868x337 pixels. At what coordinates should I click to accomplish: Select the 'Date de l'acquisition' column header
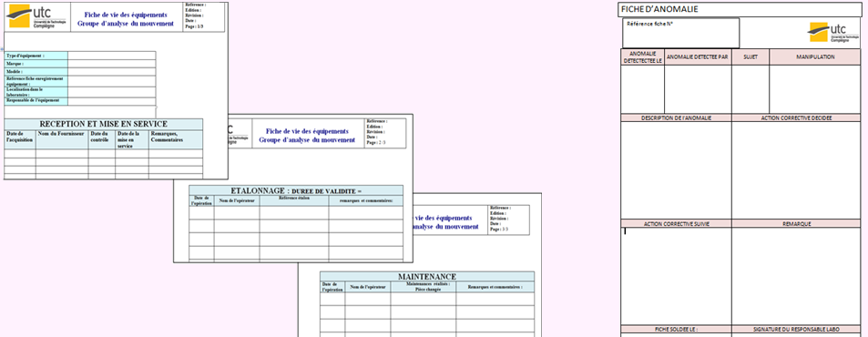point(20,138)
